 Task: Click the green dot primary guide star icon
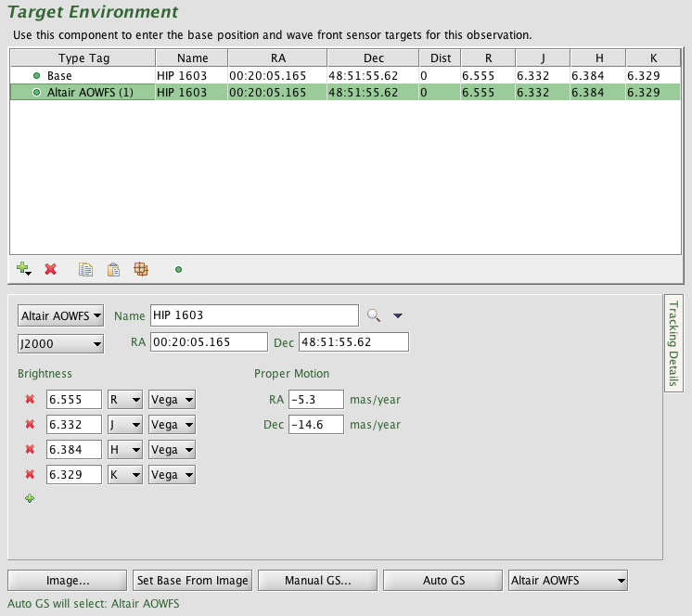[x=178, y=270]
